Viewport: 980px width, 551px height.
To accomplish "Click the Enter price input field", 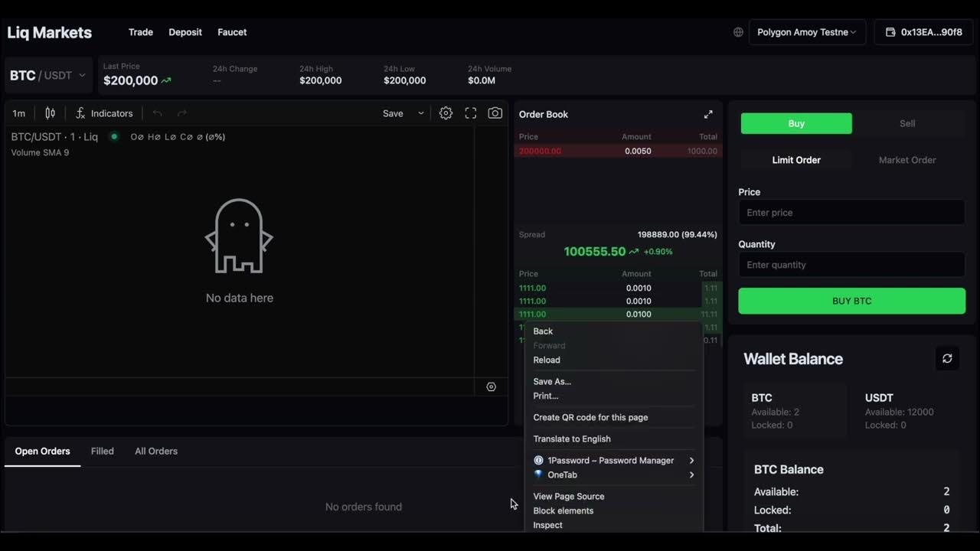I will 851,212.
